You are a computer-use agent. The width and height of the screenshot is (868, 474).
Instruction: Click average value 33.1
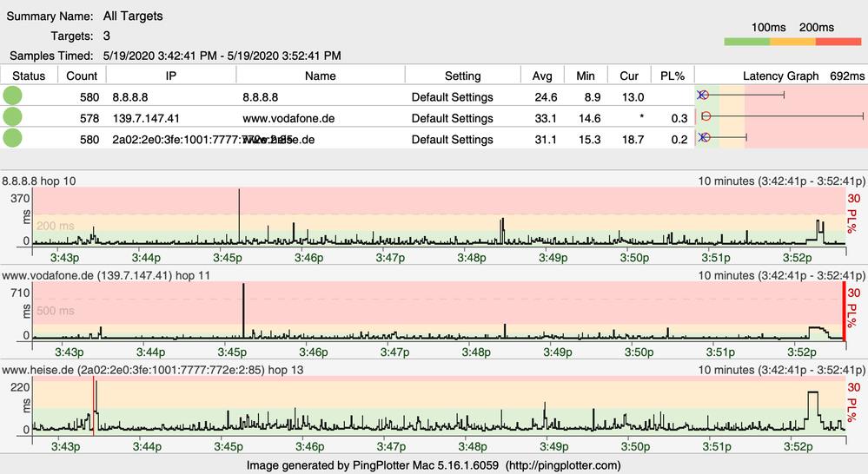coord(546,118)
